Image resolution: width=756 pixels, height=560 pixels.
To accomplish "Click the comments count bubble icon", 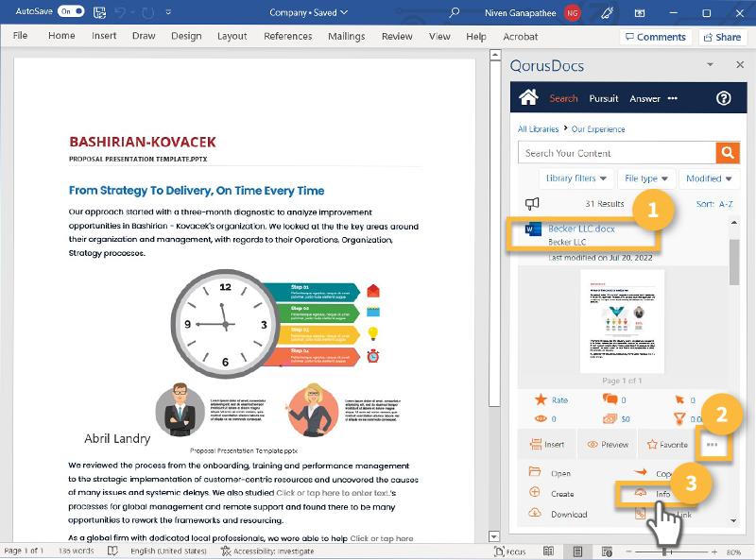I will pyautogui.click(x=610, y=399).
